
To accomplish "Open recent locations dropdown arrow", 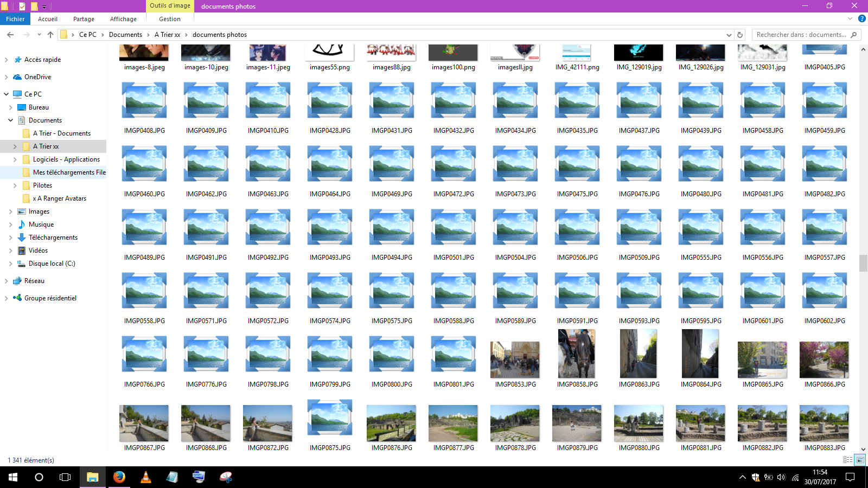I will [39, 35].
